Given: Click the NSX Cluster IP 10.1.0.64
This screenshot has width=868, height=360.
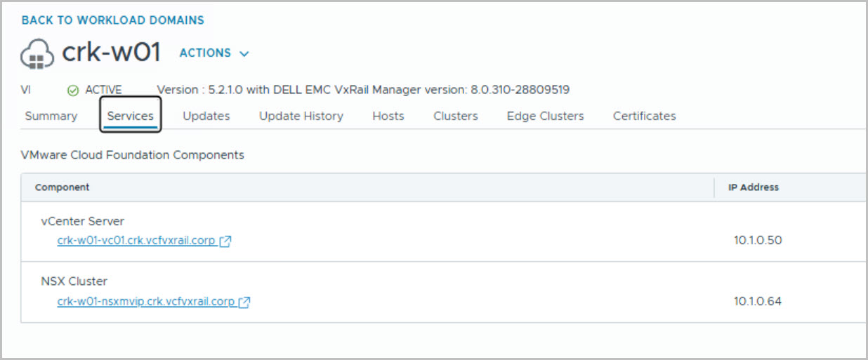Looking at the screenshot, I should [x=758, y=302].
